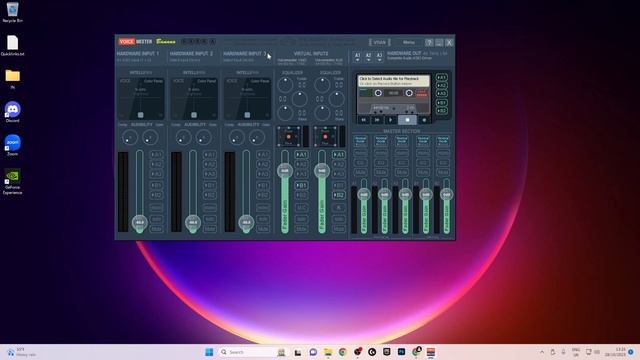Mute the second virtual input strip

pos(338,229)
